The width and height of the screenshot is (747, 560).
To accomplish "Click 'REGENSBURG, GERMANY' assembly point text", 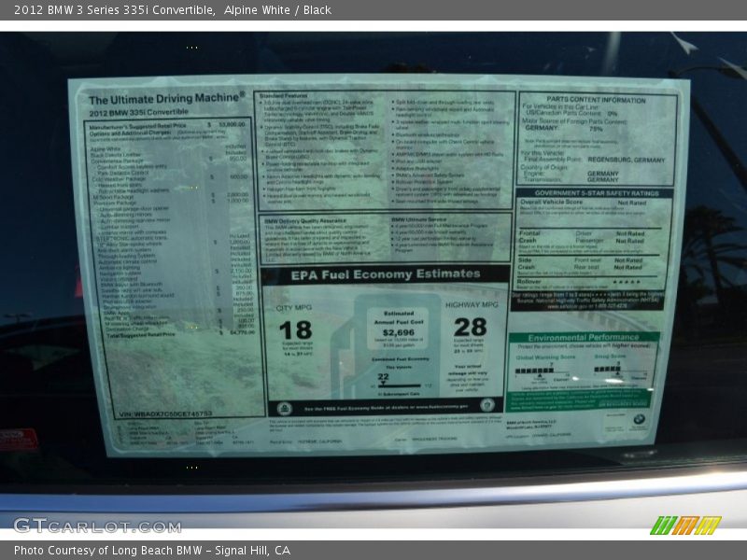I will (626, 160).
